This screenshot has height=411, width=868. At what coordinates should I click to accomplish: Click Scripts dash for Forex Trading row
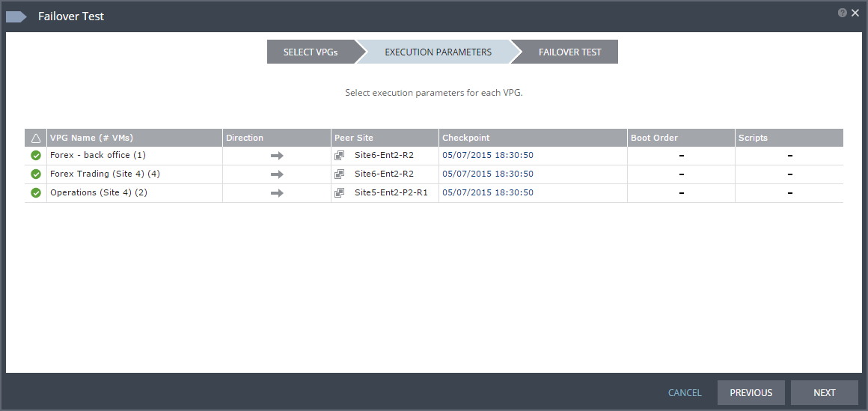790,174
